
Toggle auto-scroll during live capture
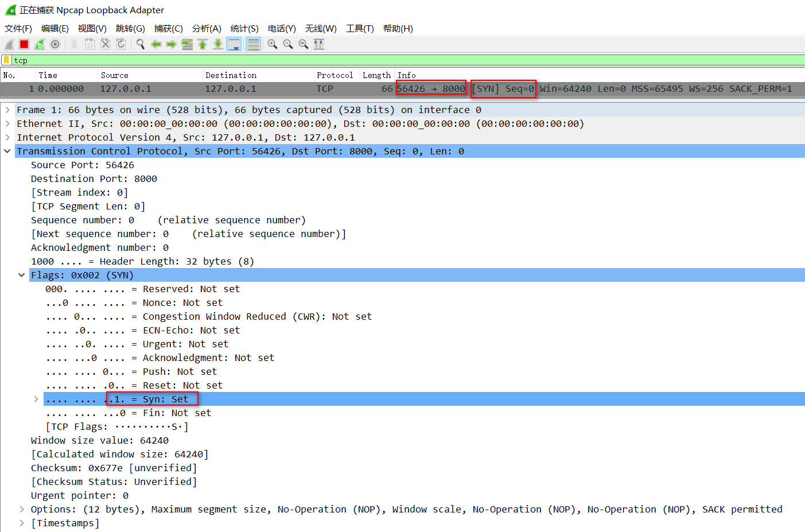click(x=234, y=44)
